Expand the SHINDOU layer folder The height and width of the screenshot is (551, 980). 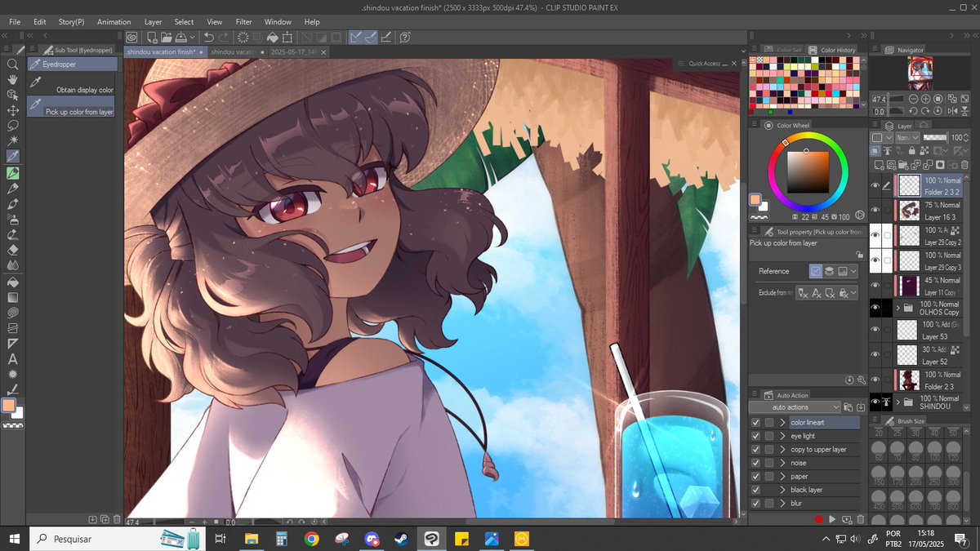[897, 402]
